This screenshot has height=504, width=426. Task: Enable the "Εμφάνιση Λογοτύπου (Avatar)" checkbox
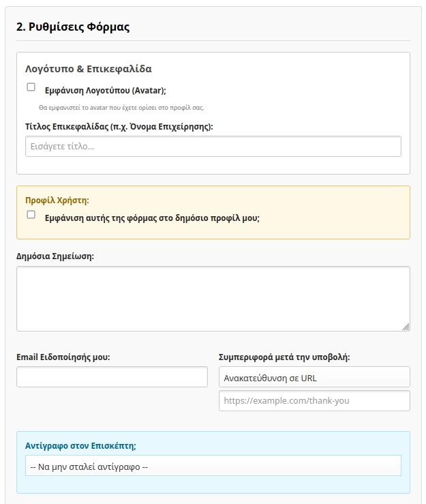tap(31, 87)
